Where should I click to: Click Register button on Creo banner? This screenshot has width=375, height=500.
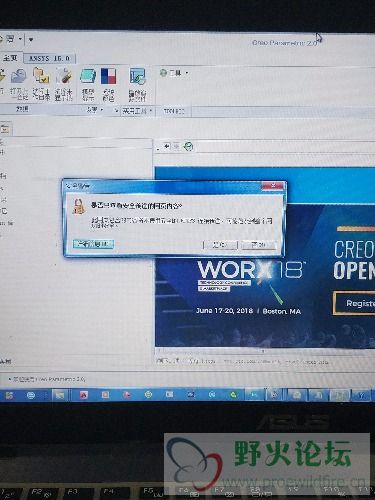(x=355, y=303)
